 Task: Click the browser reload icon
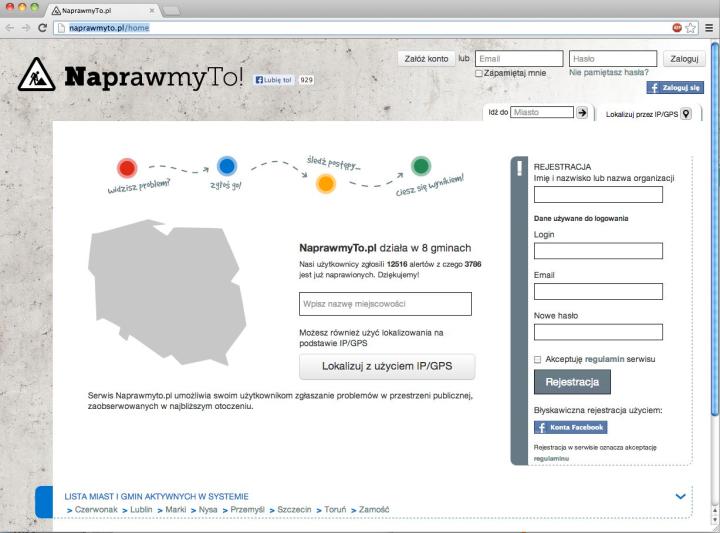pos(43,28)
